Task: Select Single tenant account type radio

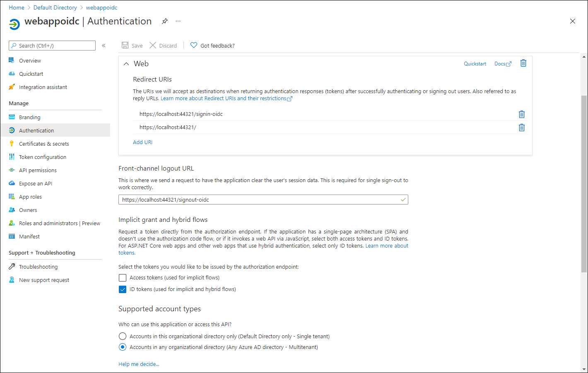Action: 123,336
